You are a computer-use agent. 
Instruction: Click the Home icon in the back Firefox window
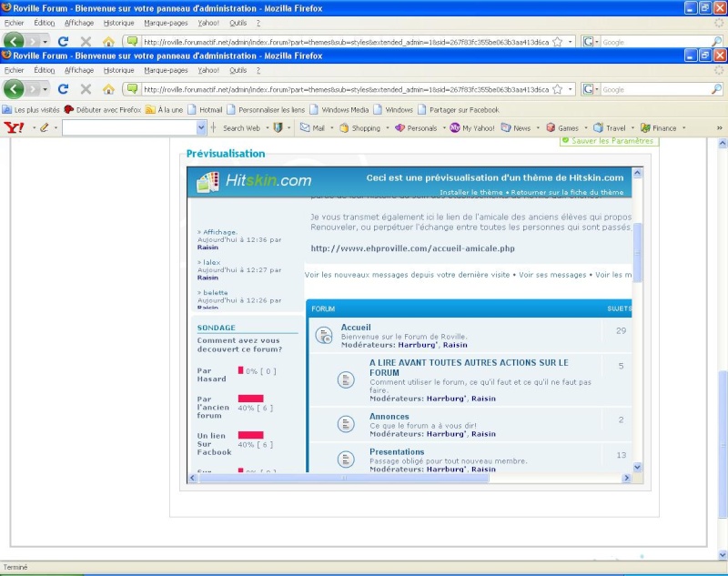click(108, 42)
